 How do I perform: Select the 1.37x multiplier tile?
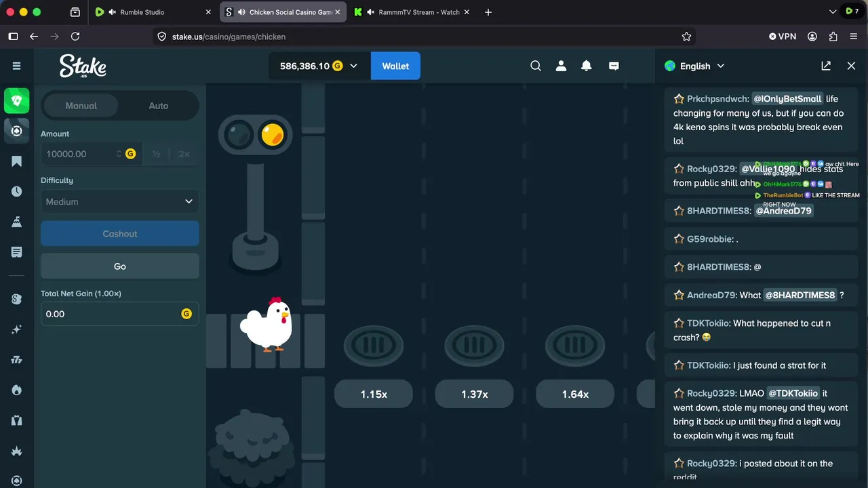pos(475,394)
